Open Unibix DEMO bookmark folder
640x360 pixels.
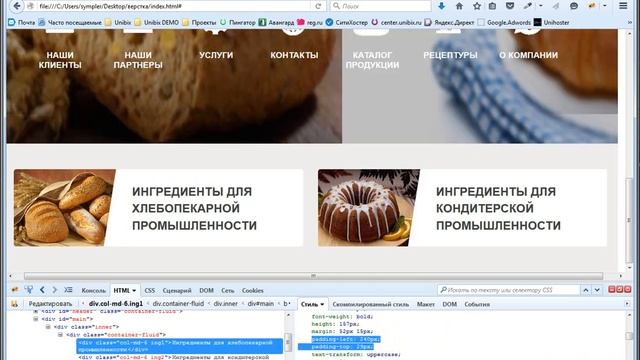coord(157,22)
